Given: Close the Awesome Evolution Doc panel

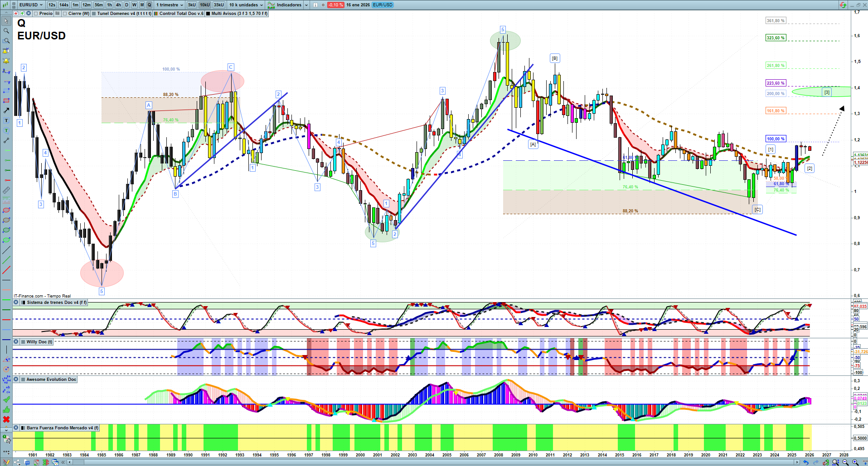Looking at the screenshot, I should click(16, 380).
